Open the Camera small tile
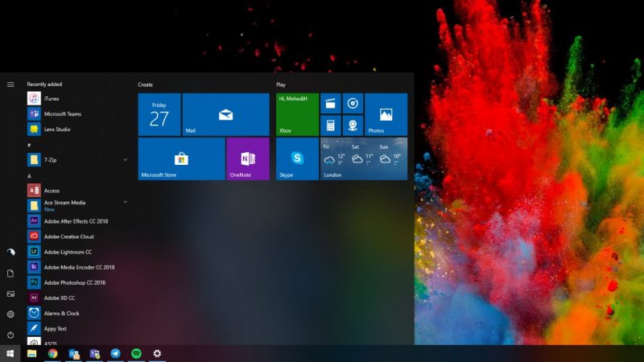This screenshot has height=362, width=644. (353, 125)
